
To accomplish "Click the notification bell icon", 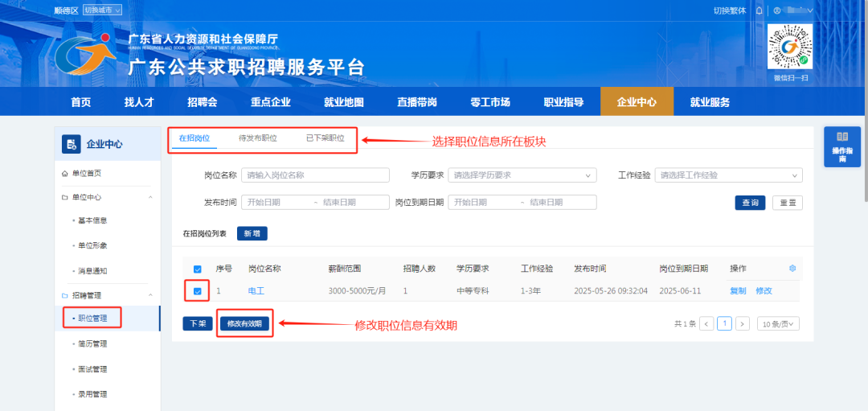I will pos(759,10).
